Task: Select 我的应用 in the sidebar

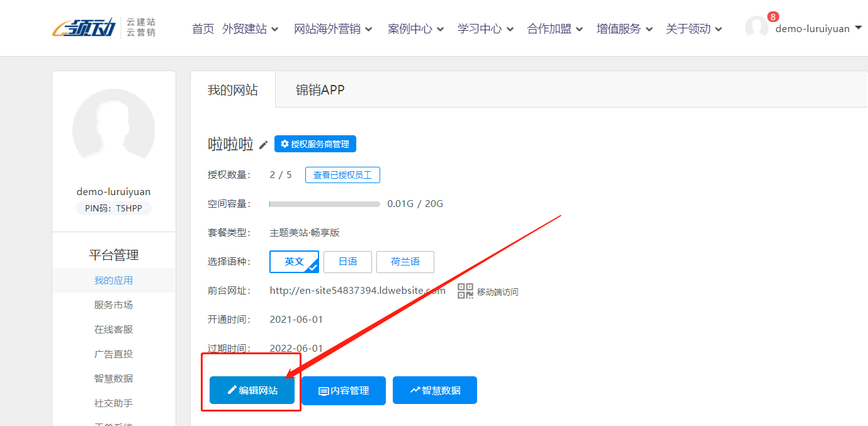Action: click(x=114, y=281)
